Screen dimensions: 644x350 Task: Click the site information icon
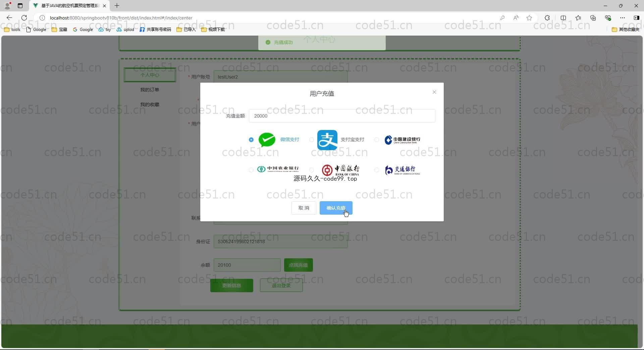coord(42,18)
